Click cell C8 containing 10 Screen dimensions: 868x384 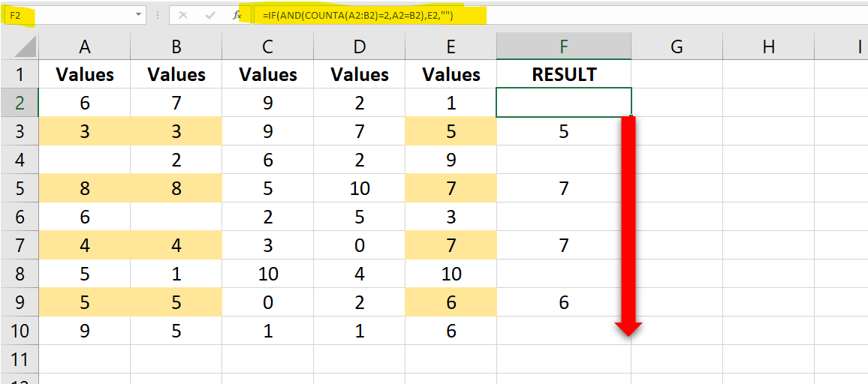(x=268, y=274)
